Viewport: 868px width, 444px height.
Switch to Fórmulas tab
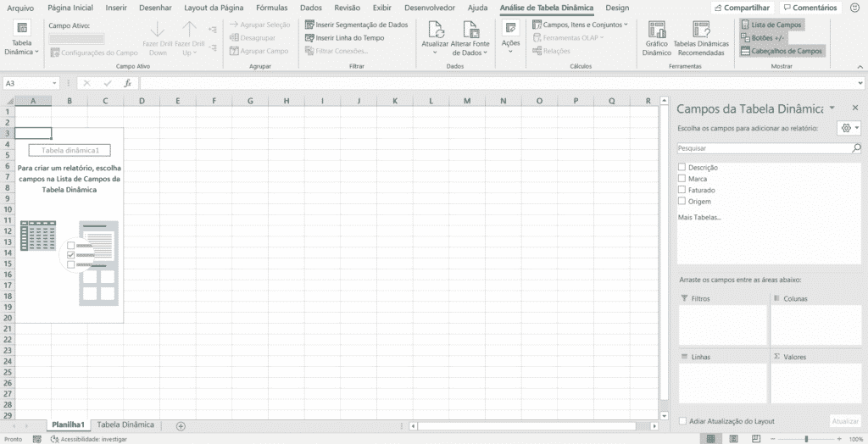tap(272, 8)
